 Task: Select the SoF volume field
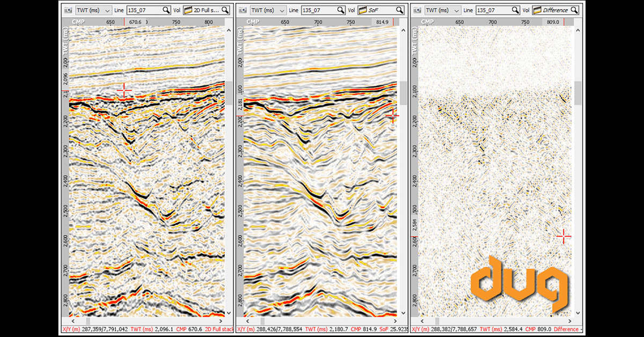point(382,10)
